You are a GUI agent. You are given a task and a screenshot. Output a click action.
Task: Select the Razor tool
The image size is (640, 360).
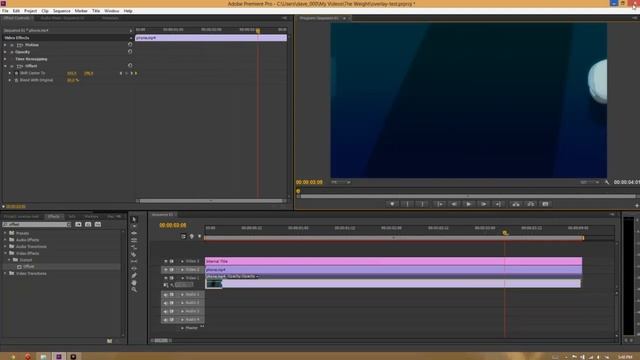134,254
